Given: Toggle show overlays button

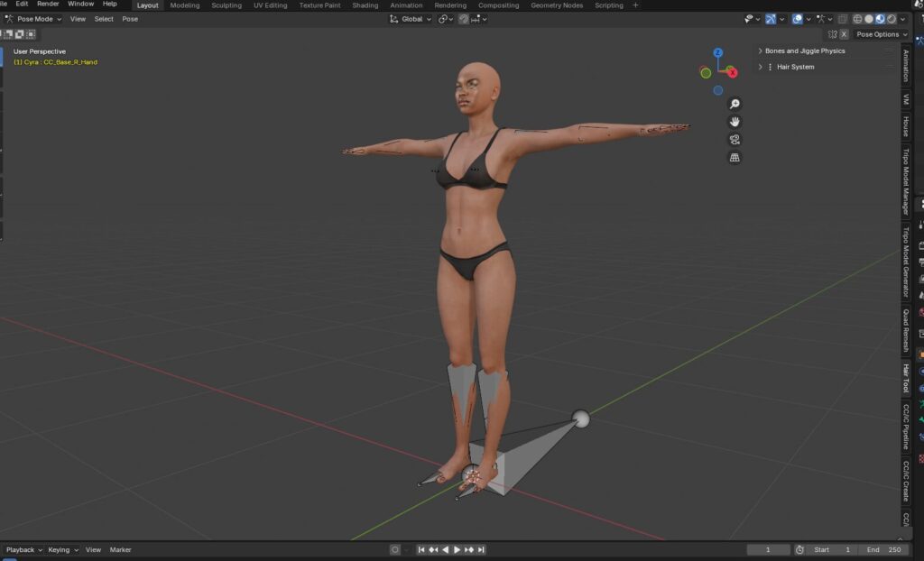Looking at the screenshot, I should 798,19.
